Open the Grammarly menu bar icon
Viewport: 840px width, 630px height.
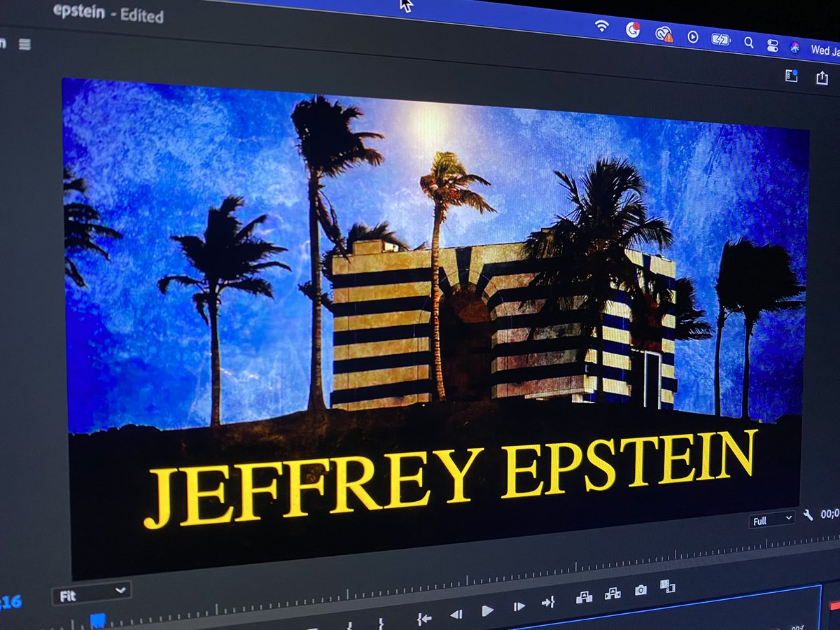tap(633, 30)
